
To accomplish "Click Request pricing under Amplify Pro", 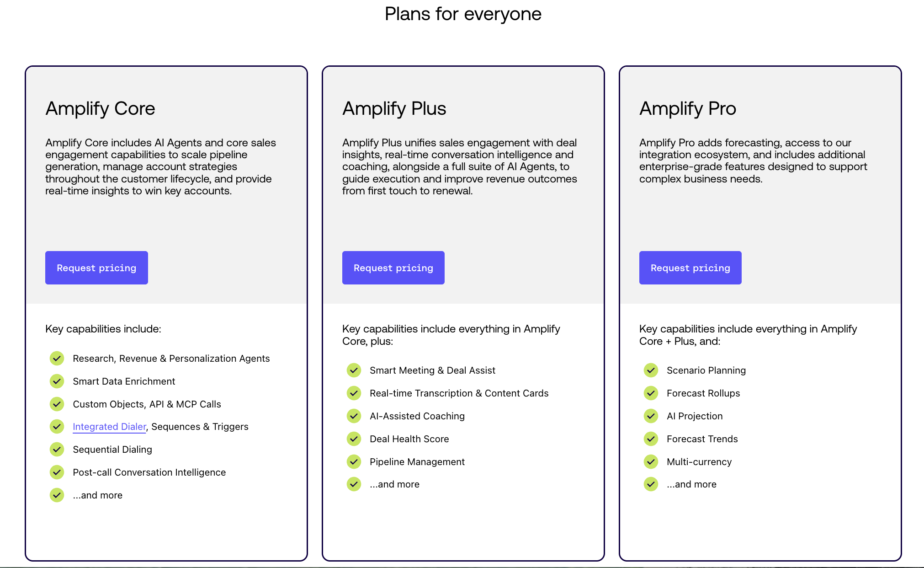I will (690, 268).
